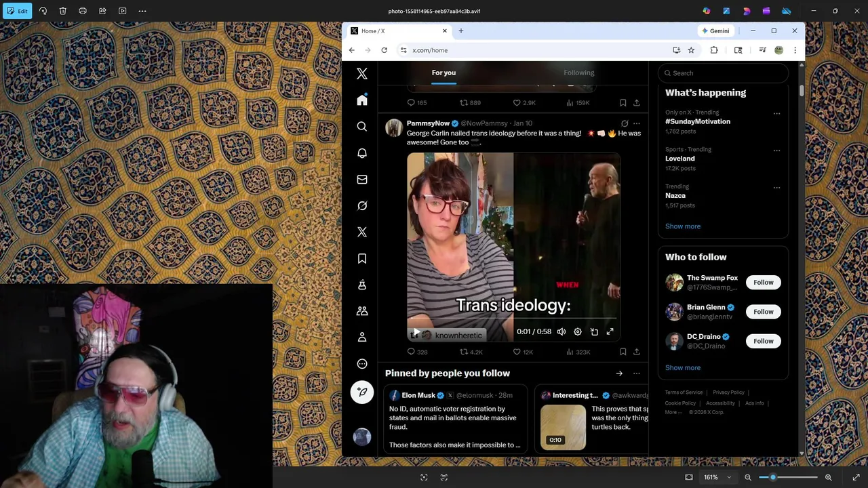Open Chrome three-dot menu
Image resolution: width=868 pixels, height=488 pixels.
click(795, 50)
